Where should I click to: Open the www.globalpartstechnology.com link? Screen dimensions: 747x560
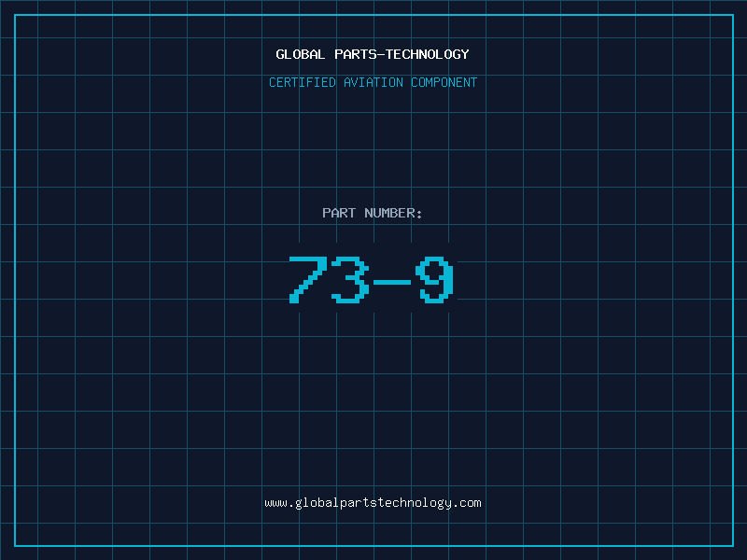tap(373, 503)
